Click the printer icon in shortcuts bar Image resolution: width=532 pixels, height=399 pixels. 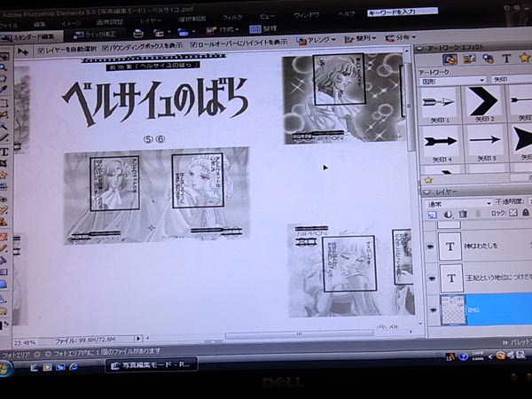(138, 34)
